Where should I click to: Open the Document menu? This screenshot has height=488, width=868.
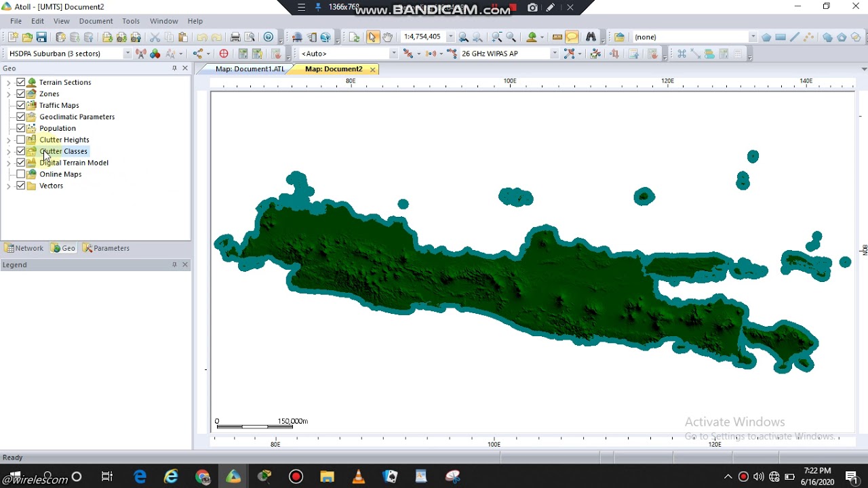(96, 21)
